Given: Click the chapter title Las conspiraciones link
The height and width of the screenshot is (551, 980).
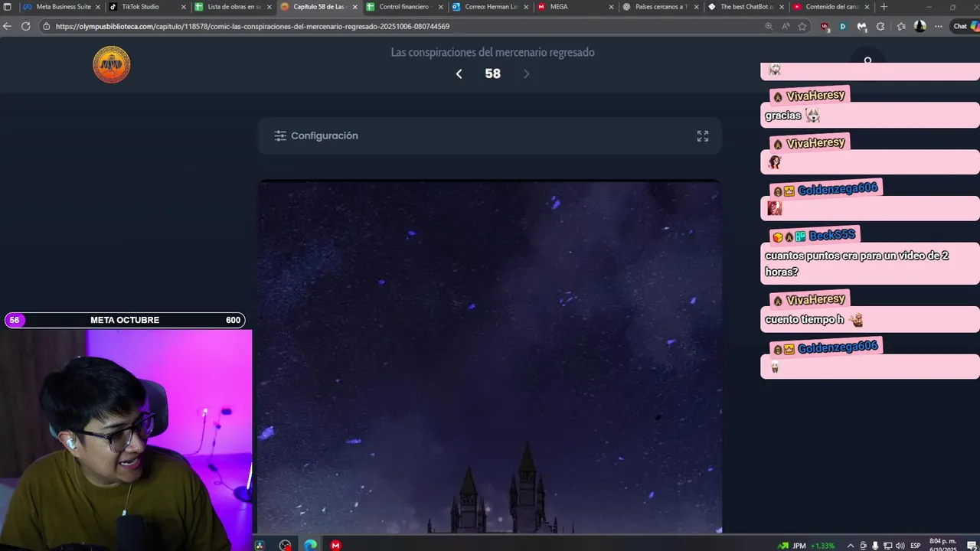Looking at the screenshot, I should pyautogui.click(x=492, y=53).
